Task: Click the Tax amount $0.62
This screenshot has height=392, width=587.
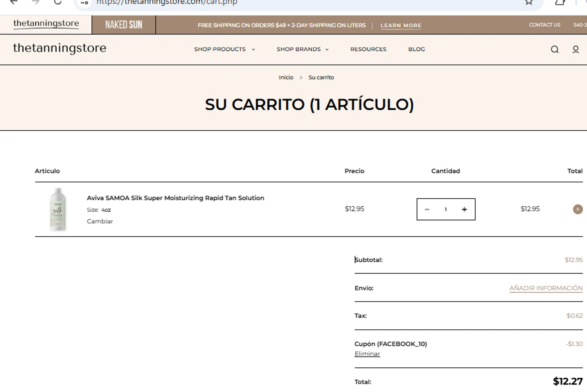Action: [574, 316]
